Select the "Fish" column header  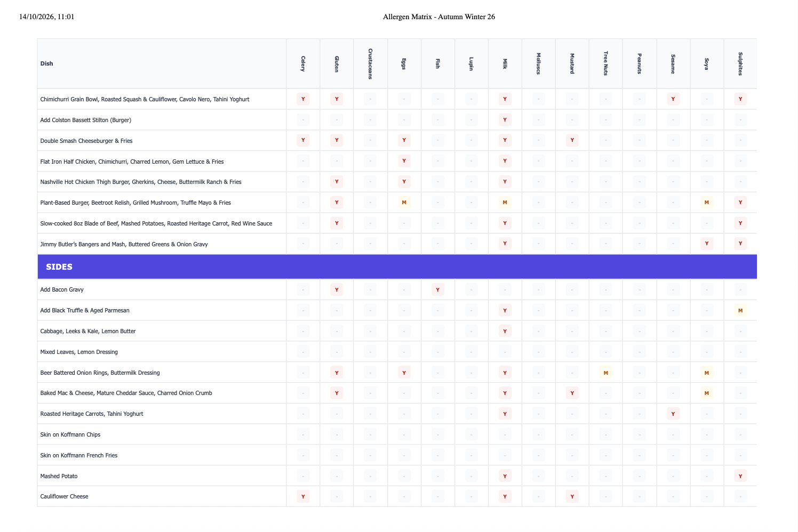pyautogui.click(x=437, y=63)
